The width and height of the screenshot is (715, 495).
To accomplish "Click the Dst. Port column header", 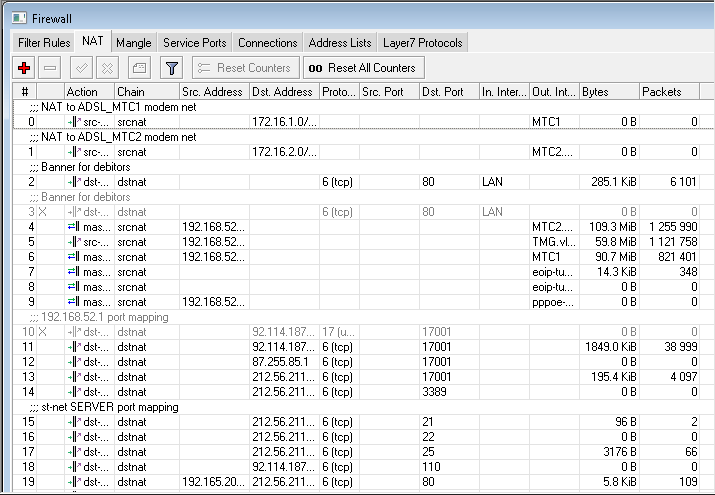I will 448,92.
